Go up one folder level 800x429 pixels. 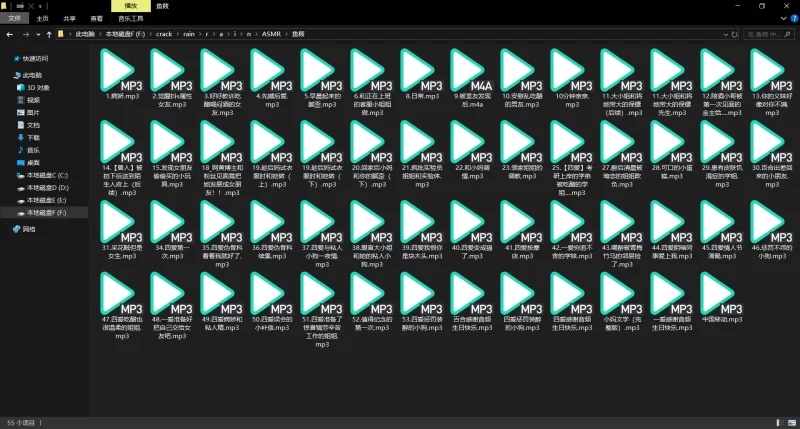(49, 34)
